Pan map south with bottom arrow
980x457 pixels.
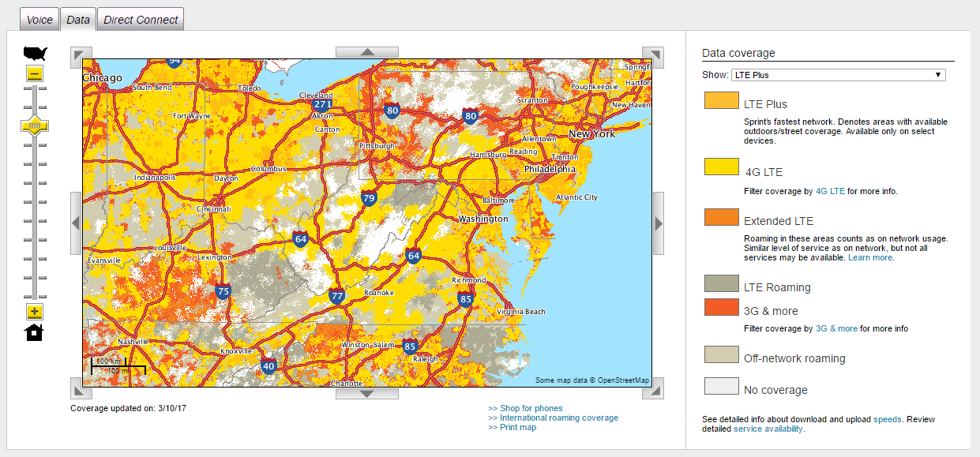pyautogui.click(x=367, y=393)
